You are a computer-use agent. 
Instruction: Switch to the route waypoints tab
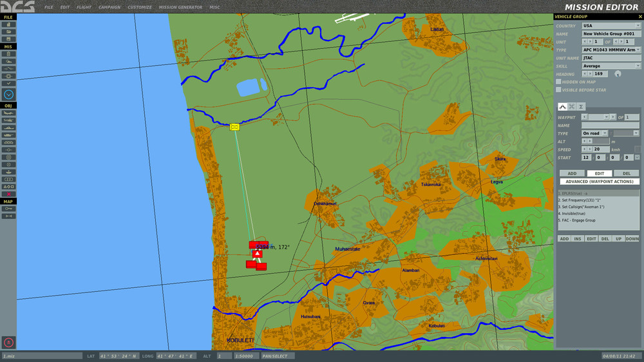point(562,106)
